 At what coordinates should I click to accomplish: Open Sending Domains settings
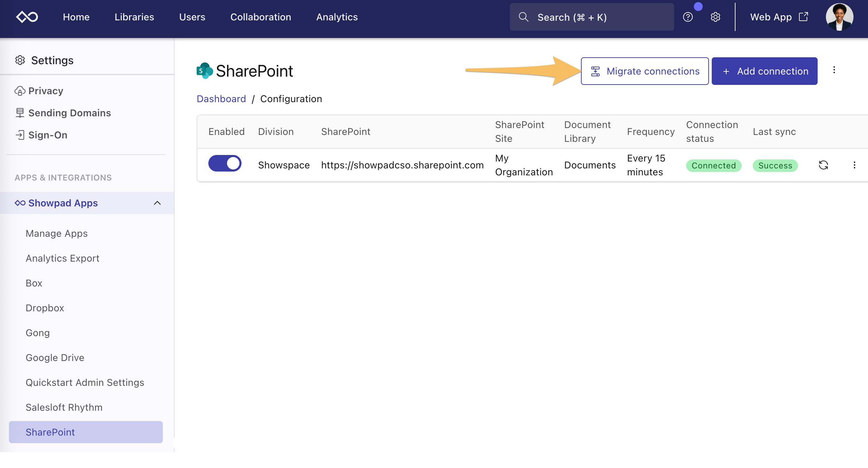click(69, 113)
